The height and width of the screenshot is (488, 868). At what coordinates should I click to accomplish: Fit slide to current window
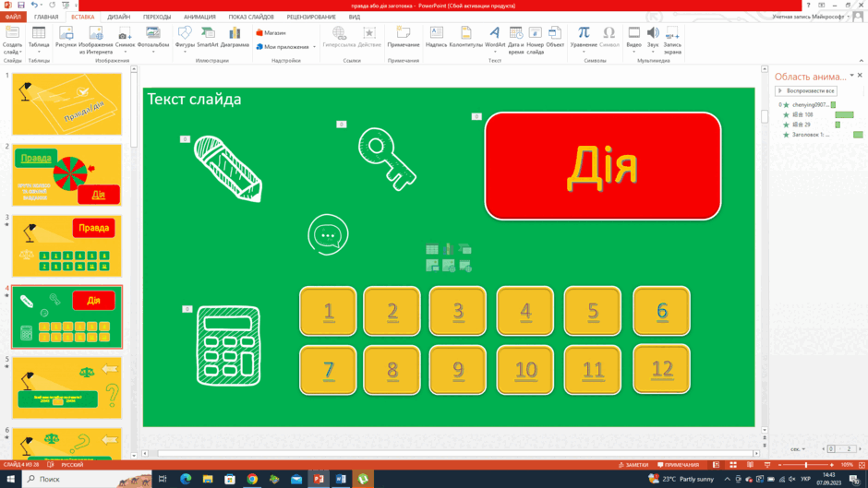tap(862, 465)
